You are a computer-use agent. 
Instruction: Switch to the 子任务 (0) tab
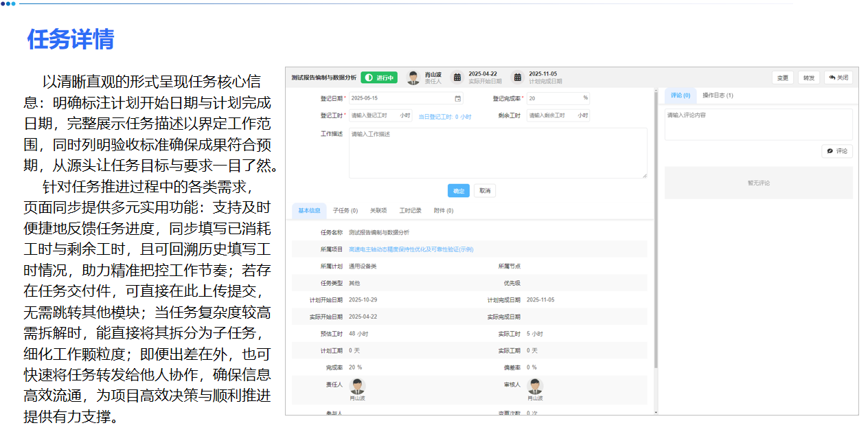(344, 210)
